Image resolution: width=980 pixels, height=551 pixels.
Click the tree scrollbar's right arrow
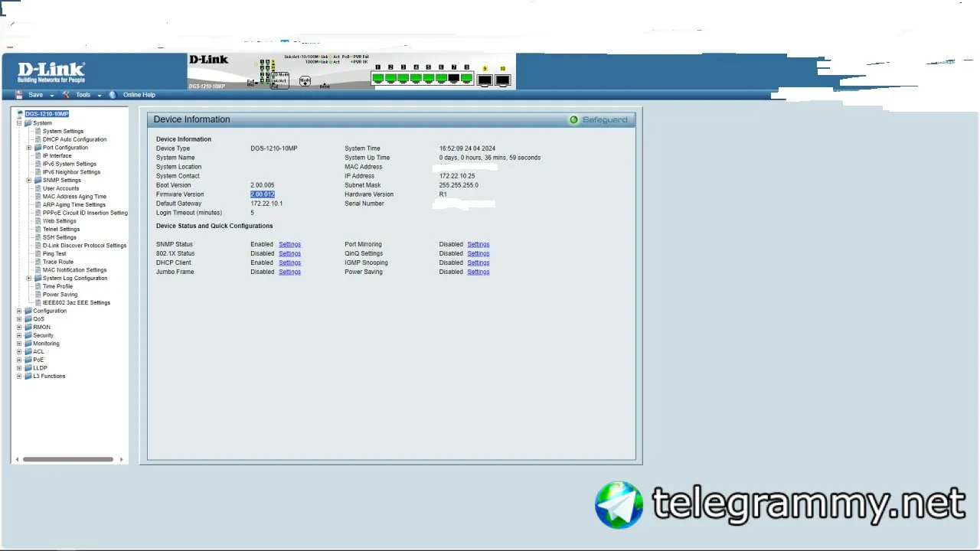point(120,460)
